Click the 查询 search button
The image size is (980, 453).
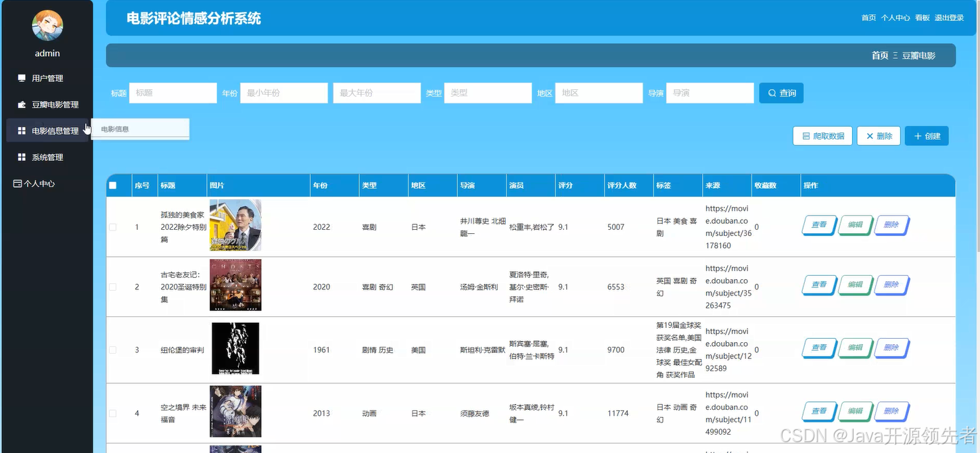[781, 93]
